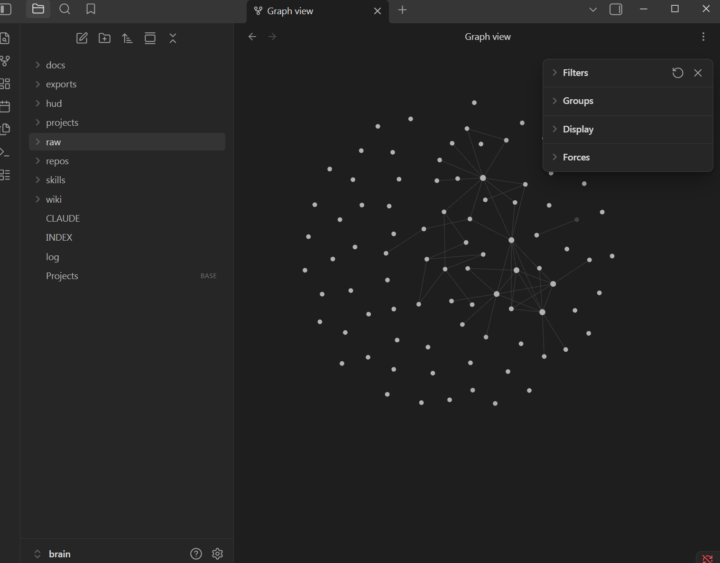Open help with the question mark icon
The image size is (720, 563).
pyautogui.click(x=196, y=554)
